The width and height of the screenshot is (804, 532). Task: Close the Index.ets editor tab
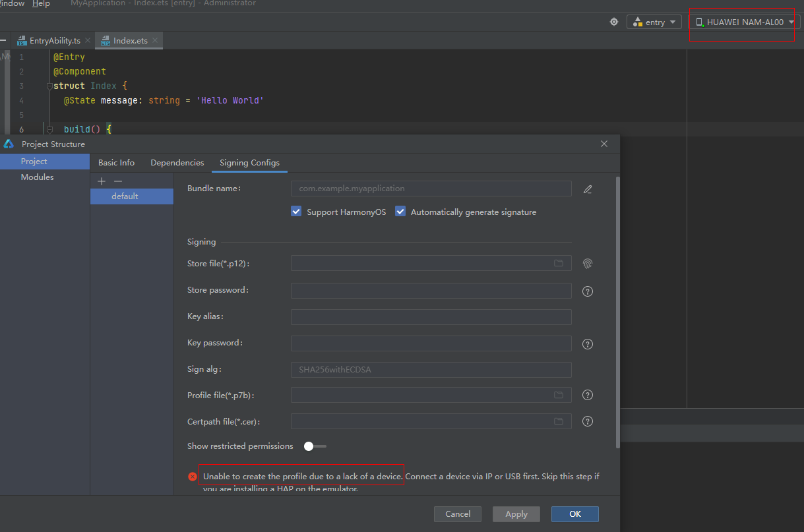(155, 40)
